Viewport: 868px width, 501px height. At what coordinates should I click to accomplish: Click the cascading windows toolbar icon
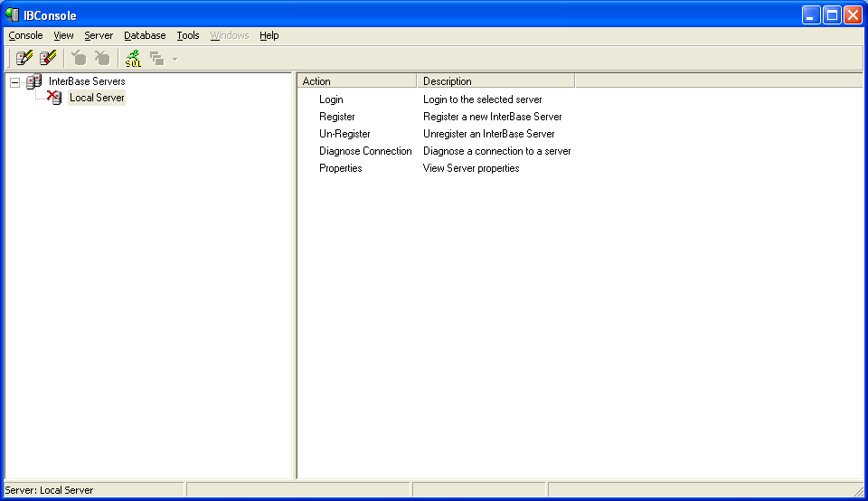157,59
